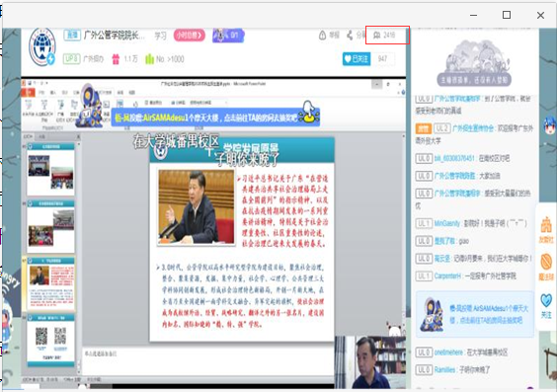Click the 直播 live tag next to title
557x392 pixels.
tap(72, 36)
